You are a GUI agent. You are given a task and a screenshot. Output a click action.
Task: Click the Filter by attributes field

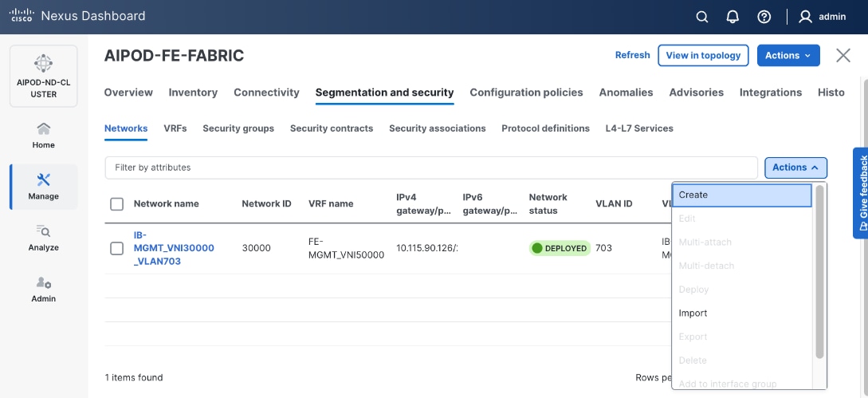tap(430, 167)
